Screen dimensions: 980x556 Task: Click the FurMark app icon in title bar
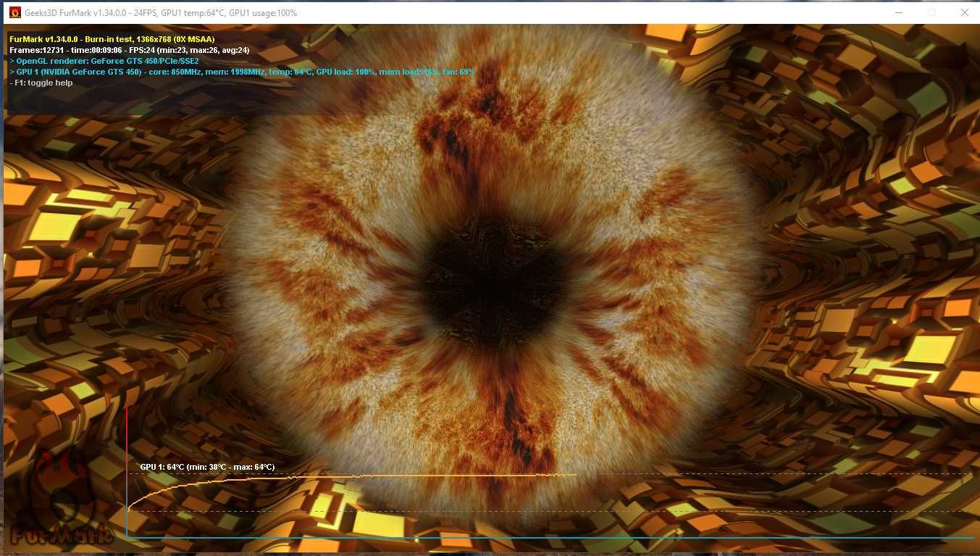tap(14, 13)
